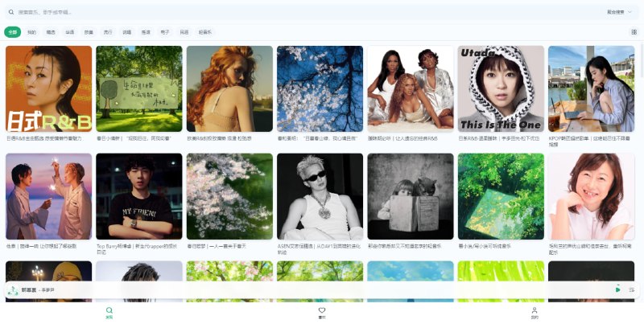Click the magnifier icon in search bar
644x324 pixels.
[11, 12]
